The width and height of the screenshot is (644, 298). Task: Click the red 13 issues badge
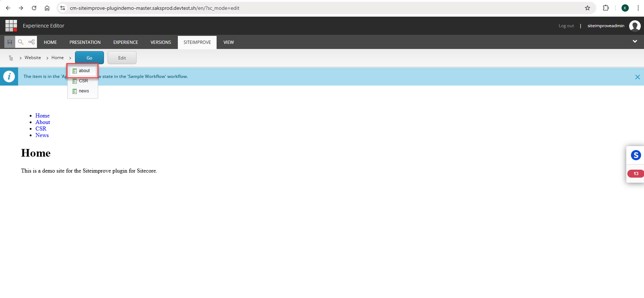click(x=635, y=174)
